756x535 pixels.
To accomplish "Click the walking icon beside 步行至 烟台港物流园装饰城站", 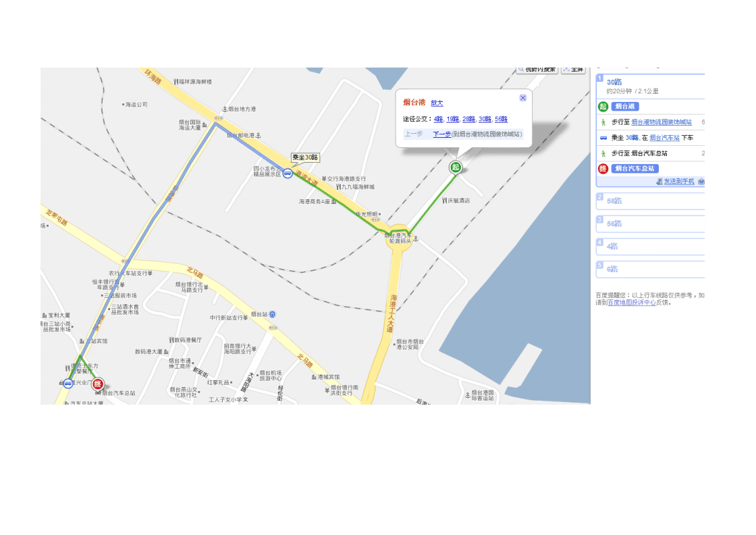I will [x=603, y=122].
